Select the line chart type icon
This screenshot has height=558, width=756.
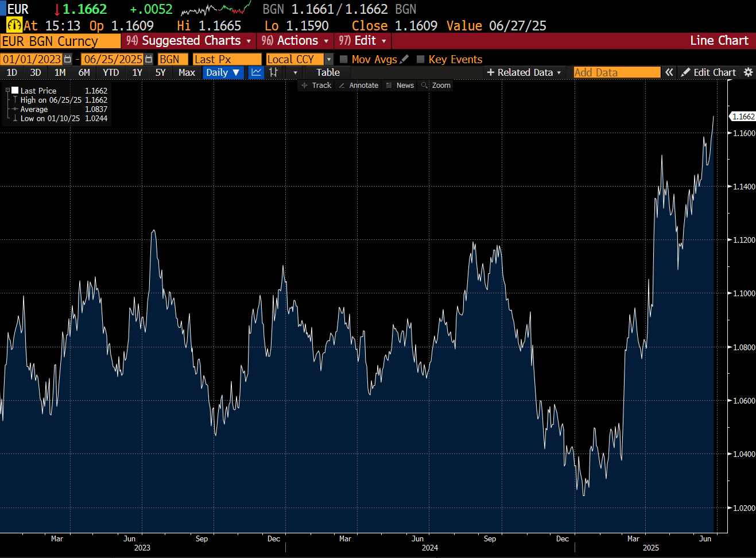click(x=256, y=72)
